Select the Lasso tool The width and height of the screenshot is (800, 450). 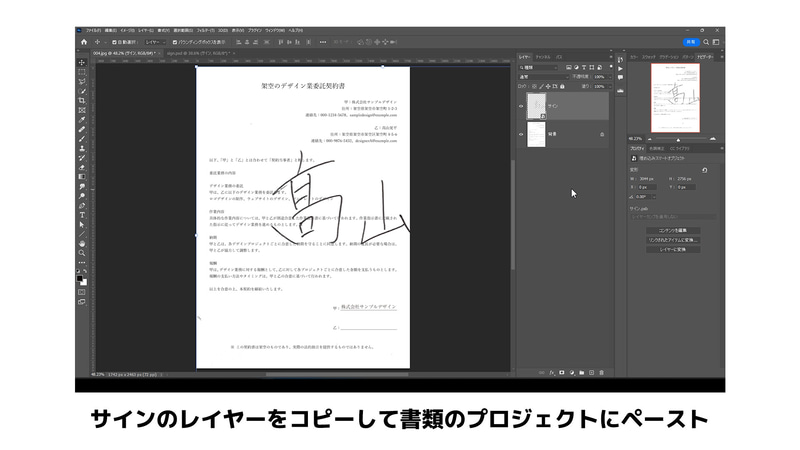click(x=82, y=82)
